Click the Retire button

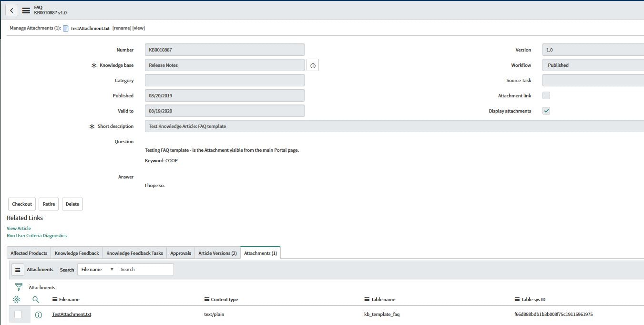tap(49, 204)
